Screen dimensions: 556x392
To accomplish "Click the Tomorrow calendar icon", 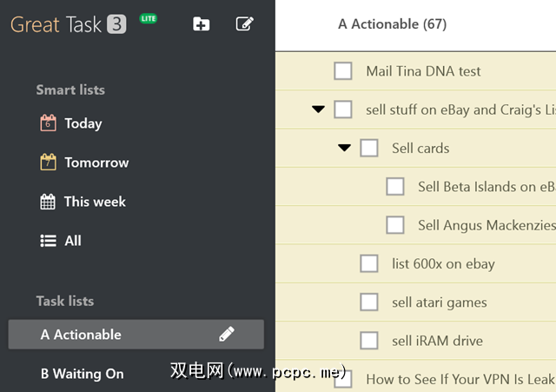I will click(x=49, y=163).
